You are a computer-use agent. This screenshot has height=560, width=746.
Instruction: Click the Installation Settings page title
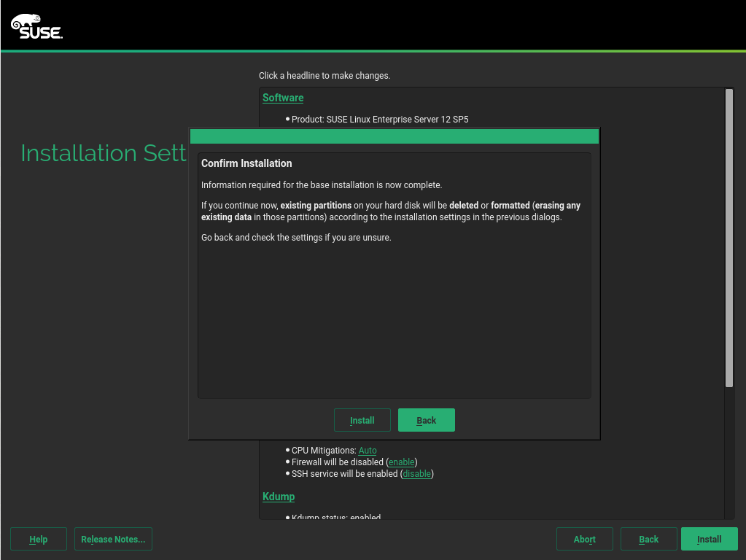coord(104,153)
